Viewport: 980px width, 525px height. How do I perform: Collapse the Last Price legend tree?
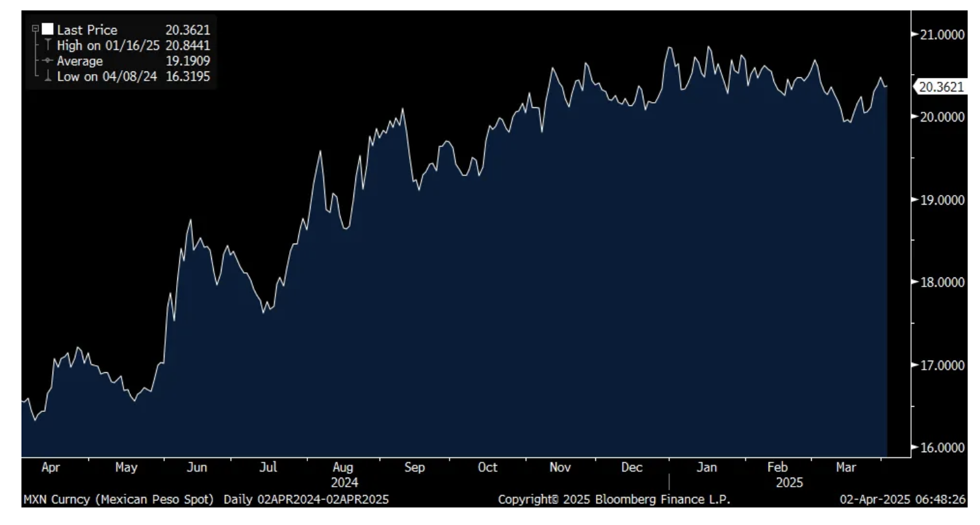pos(36,29)
